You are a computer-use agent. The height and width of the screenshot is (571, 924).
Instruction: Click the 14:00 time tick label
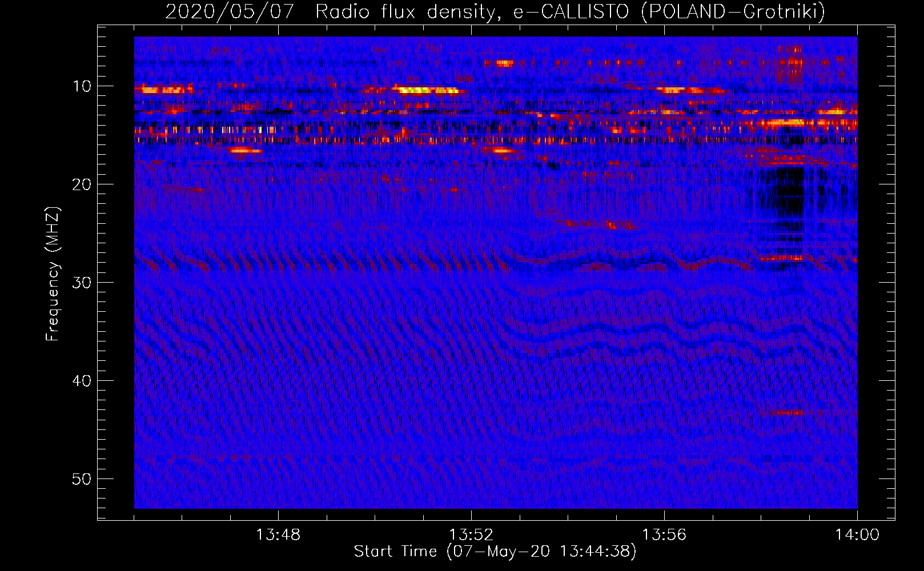pos(857,535)
